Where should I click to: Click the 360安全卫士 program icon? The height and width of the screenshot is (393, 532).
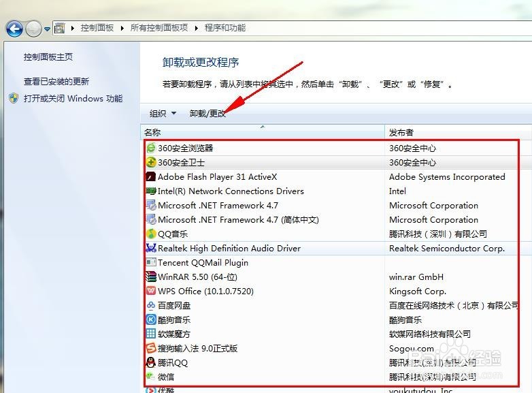[151, 162]
